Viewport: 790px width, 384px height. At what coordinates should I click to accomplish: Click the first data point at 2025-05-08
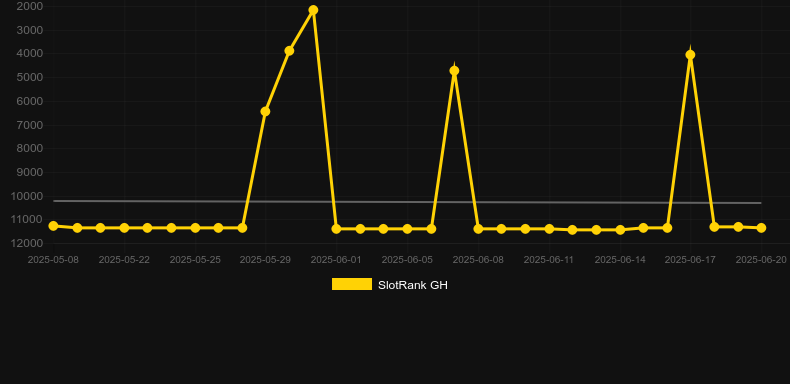pyautogui.click(x=53, y=226)
